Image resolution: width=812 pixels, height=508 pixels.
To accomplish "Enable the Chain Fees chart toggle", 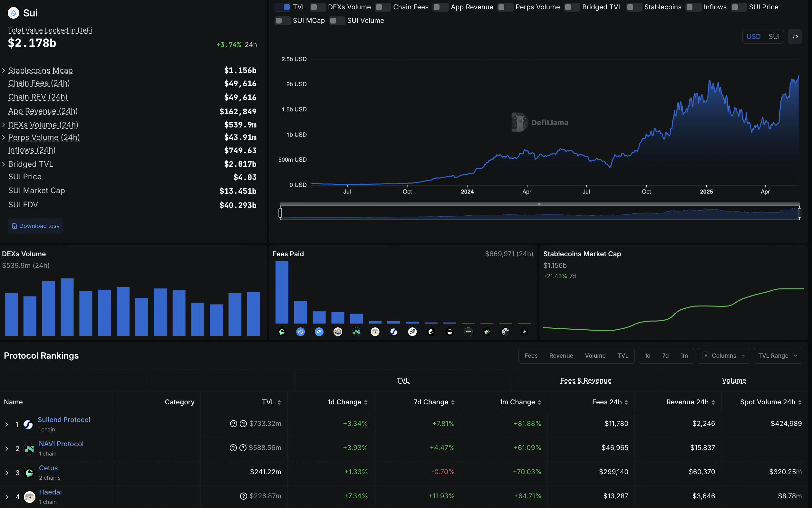I will 383,7.
